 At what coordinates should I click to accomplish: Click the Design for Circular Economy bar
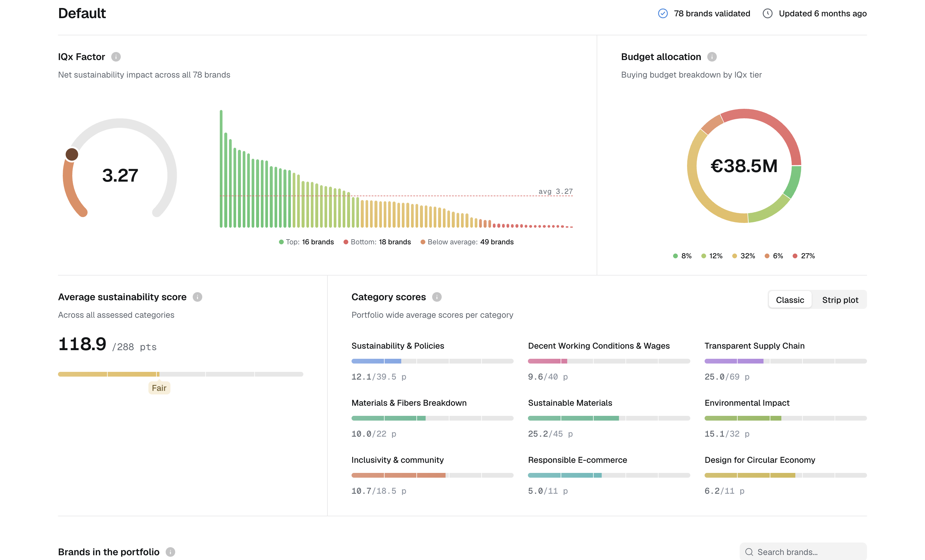coord(785,475)
